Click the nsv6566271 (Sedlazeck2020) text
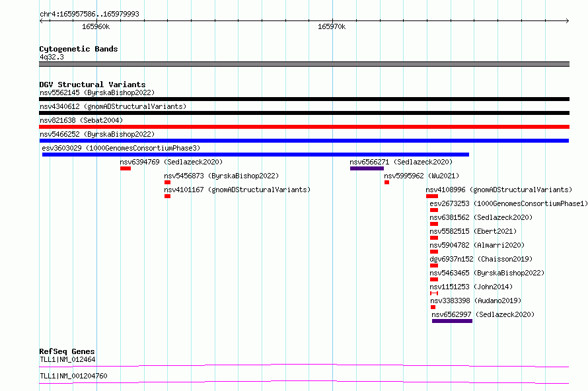The width and height of the screenshot is (588, 391). pyautogui.click(x=401, y=162)
